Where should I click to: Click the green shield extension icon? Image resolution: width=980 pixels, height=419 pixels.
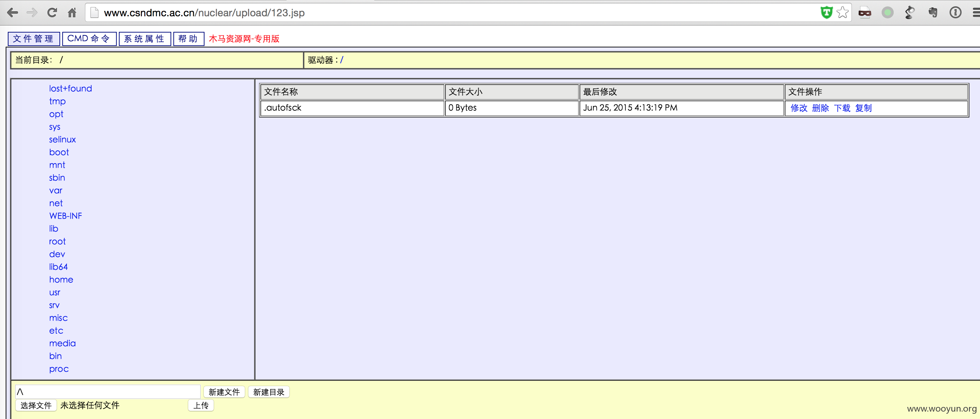pos(826,12)
